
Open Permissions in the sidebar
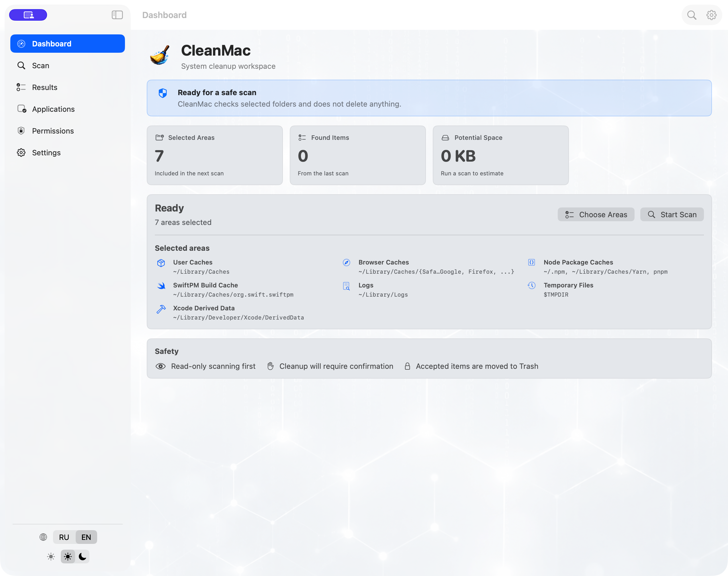67,131
